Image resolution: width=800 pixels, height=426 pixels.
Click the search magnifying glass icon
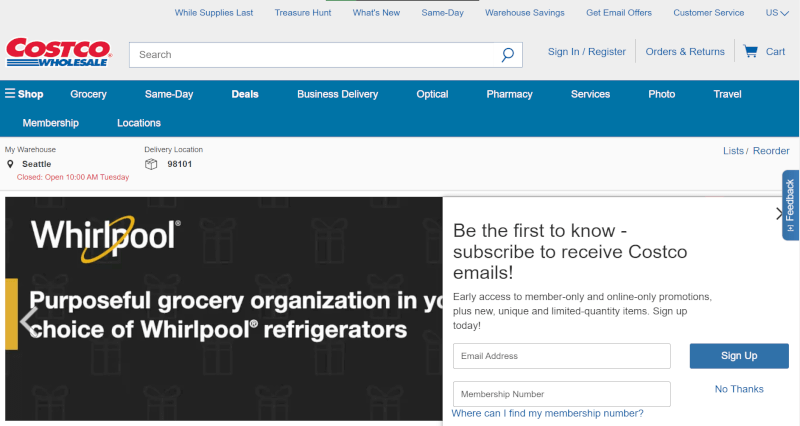508,55
